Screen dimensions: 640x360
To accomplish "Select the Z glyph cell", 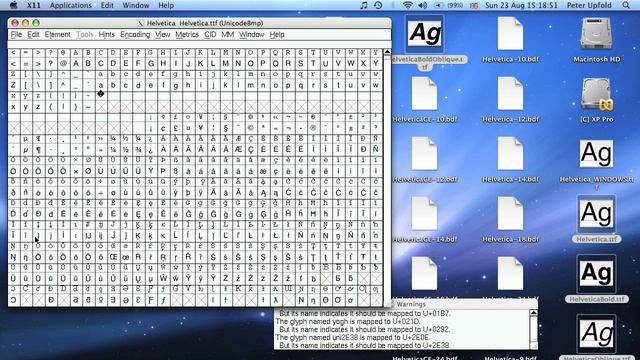I will (13, 85).
